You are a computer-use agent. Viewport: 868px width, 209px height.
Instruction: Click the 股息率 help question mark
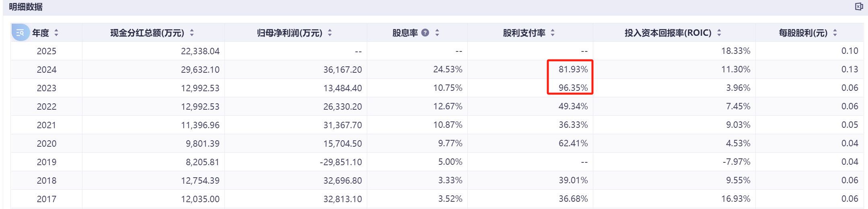(425, 33)
